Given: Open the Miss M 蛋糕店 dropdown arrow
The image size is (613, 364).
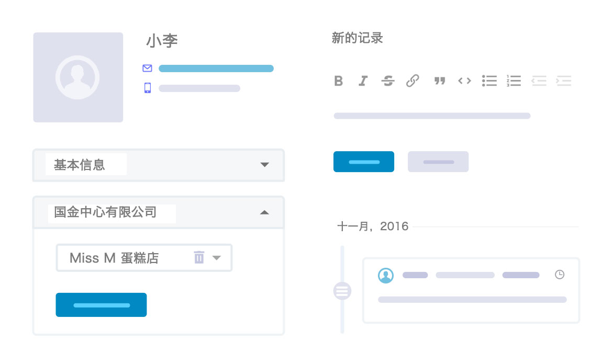Looking at the screenshot, I should (x=217, y=258).
